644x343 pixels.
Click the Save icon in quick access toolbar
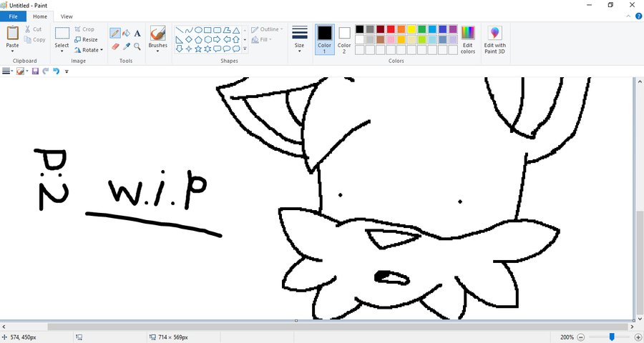(x=35, y=71)
